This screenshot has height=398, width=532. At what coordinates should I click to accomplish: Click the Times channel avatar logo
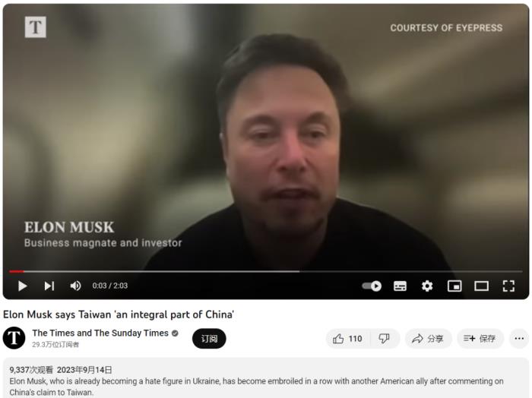point(14,338)
